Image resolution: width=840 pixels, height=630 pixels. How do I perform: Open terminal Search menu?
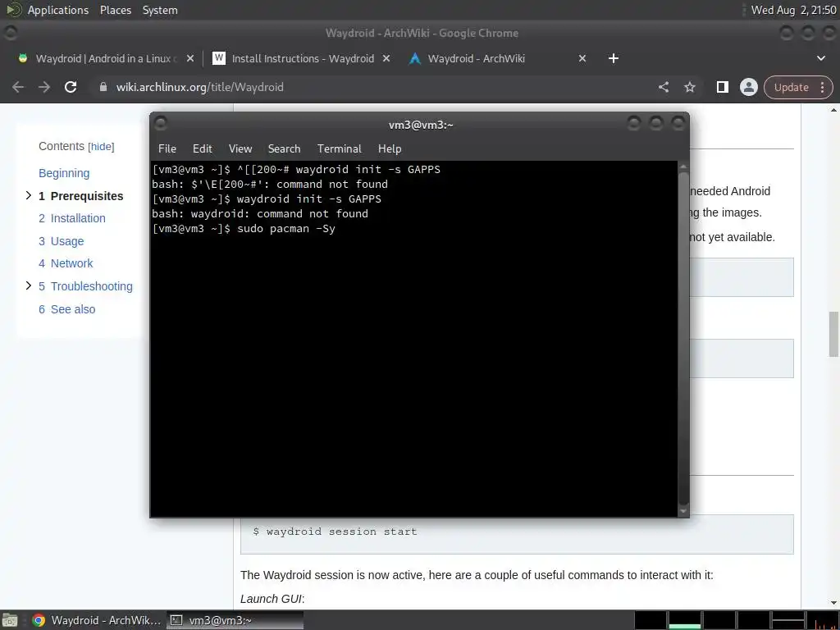[x=284, y=149]
